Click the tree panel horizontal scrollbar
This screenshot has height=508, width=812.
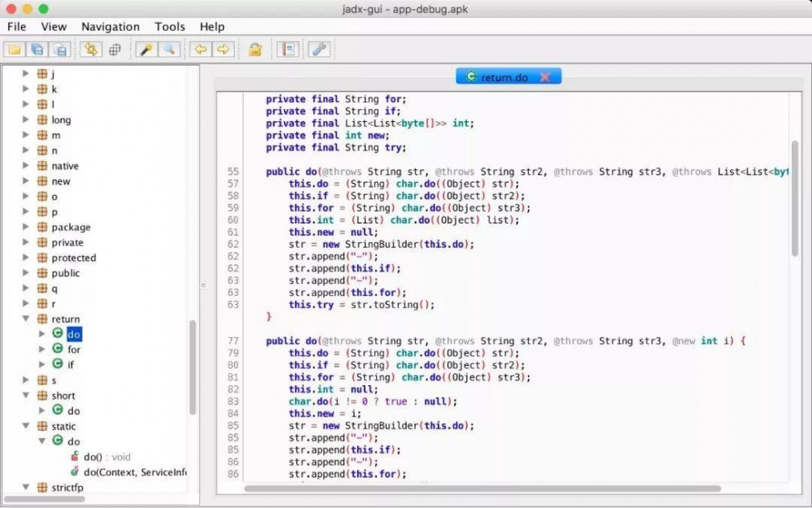45,499
